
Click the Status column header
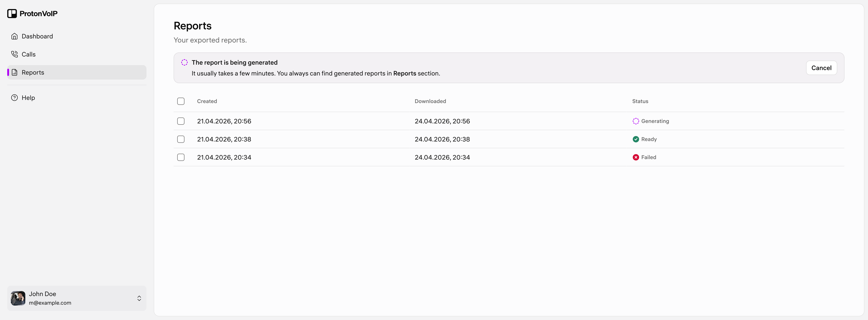[x=640, y=101]
